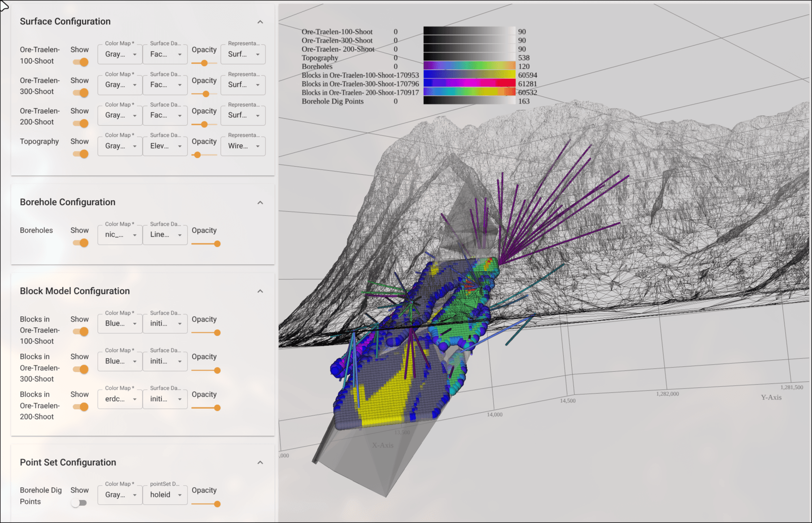Click the Boreholes rainbow color bar in legend
The height and width of the screenshot is (523, 812).
coord(469,66)
